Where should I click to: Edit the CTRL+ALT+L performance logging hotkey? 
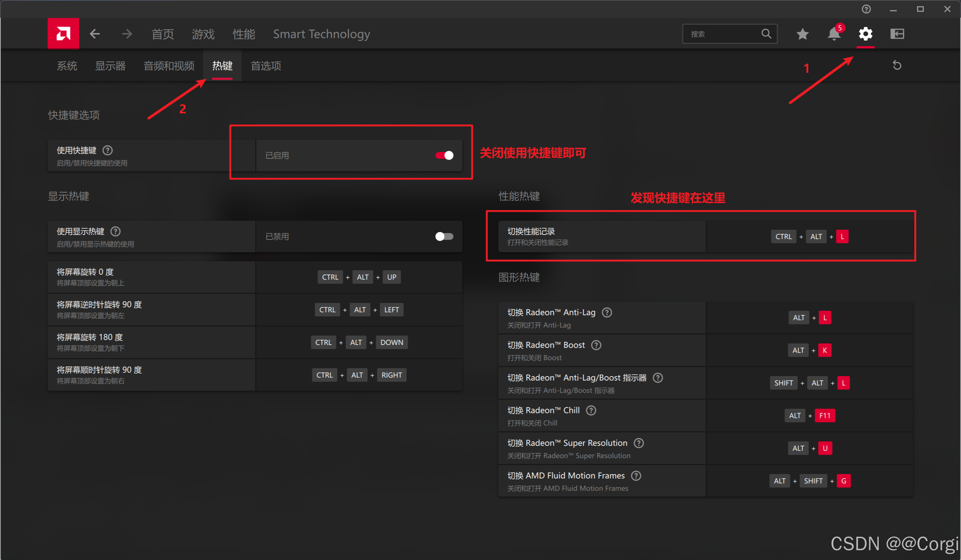809,237
